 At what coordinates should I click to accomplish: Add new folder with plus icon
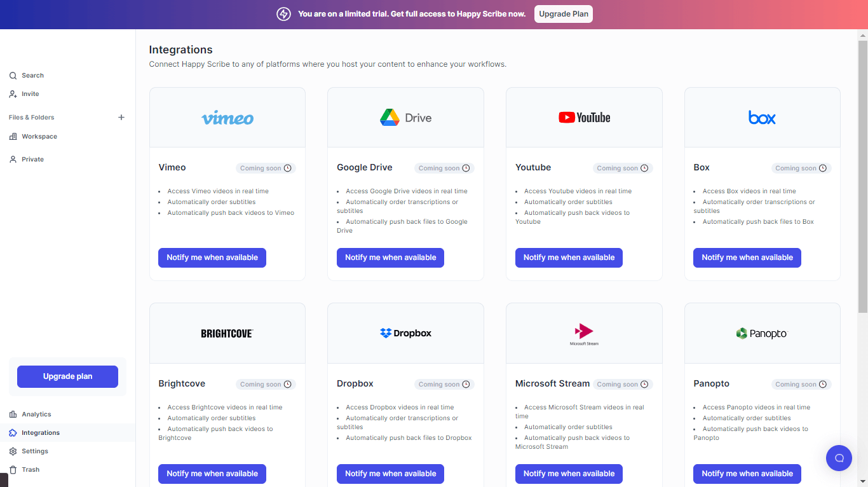pyautogui.click(x=121, y=118)
